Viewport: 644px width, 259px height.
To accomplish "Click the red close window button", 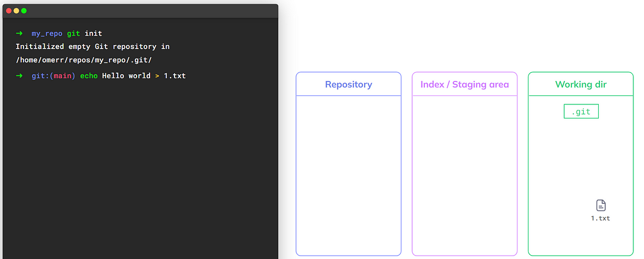I will click(9, 11).
